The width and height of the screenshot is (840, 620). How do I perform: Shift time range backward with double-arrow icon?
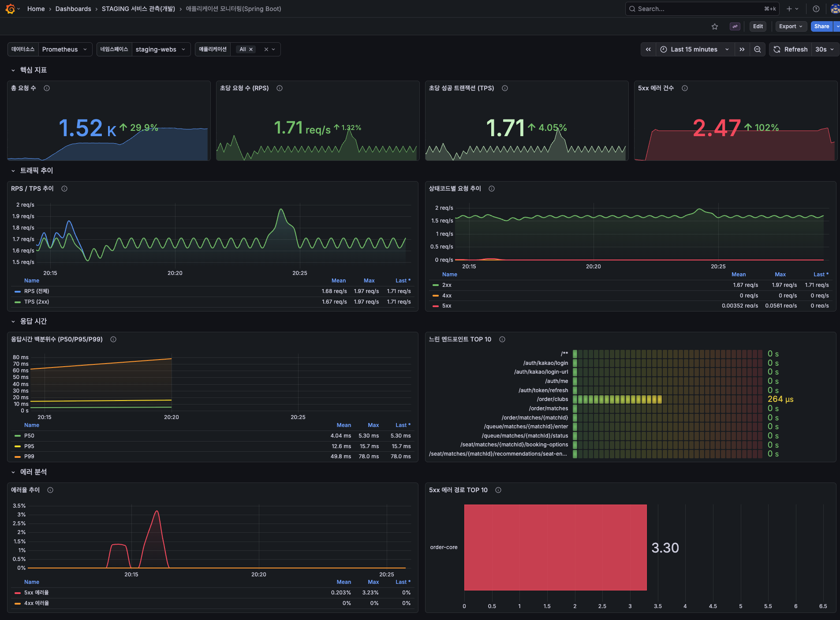(x=648, y=49)
